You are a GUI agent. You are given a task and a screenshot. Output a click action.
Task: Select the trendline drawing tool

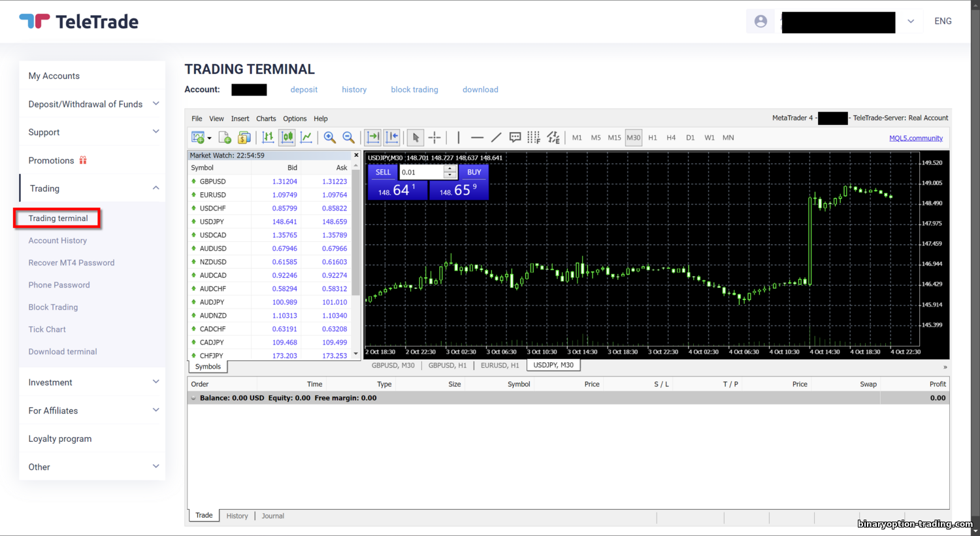point(496,137)
